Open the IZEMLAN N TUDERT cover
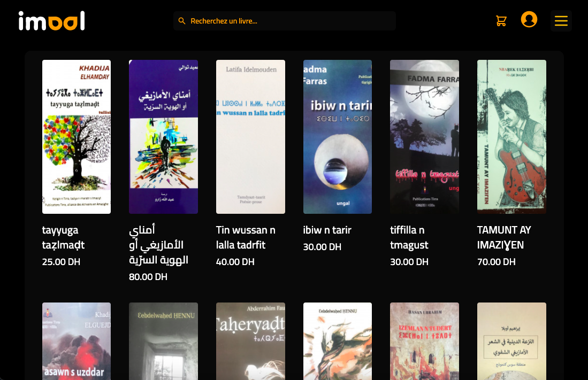The height and width of the screenshot is (380, 588). pos(424,341)
